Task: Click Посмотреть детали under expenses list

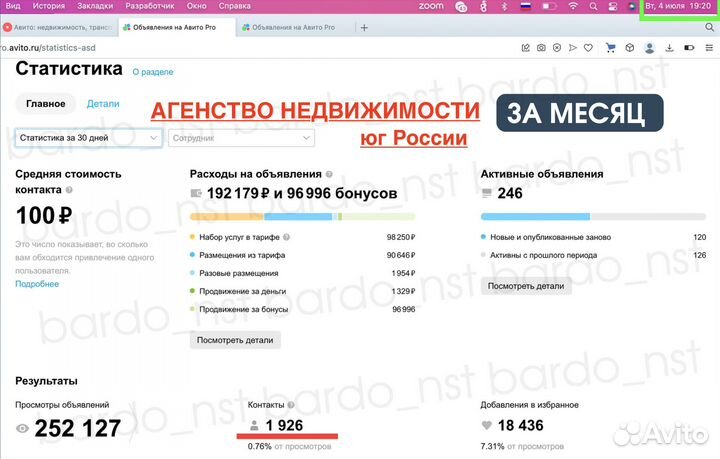Action: click(x=235, y=340)
